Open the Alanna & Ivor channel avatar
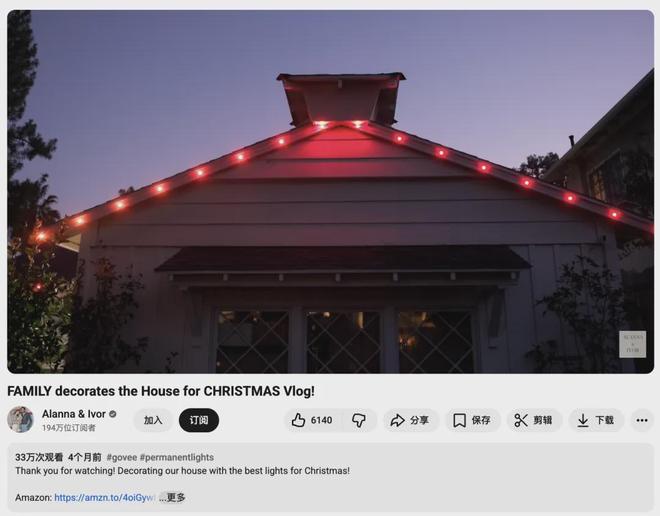Viewport: 660px width, 516px height. pos(20,419)
